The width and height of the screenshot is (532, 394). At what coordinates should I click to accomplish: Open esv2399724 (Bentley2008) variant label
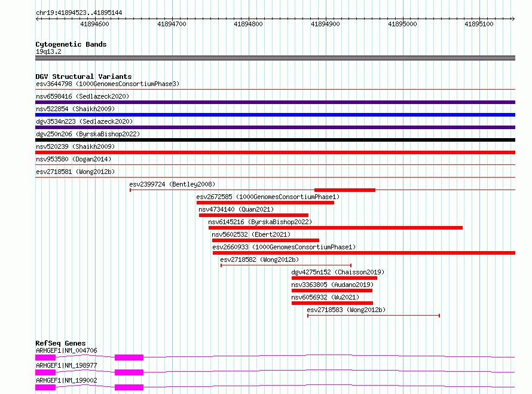[x=172, y=184]
